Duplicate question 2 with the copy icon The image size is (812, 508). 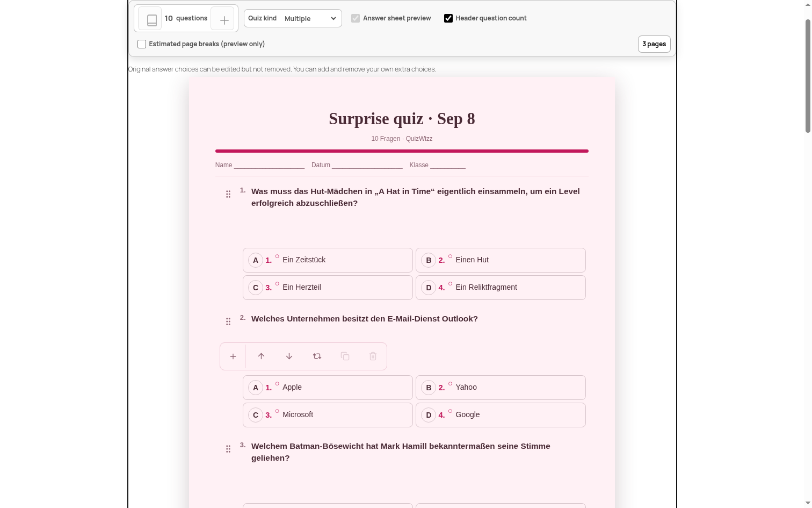point(345,356)
